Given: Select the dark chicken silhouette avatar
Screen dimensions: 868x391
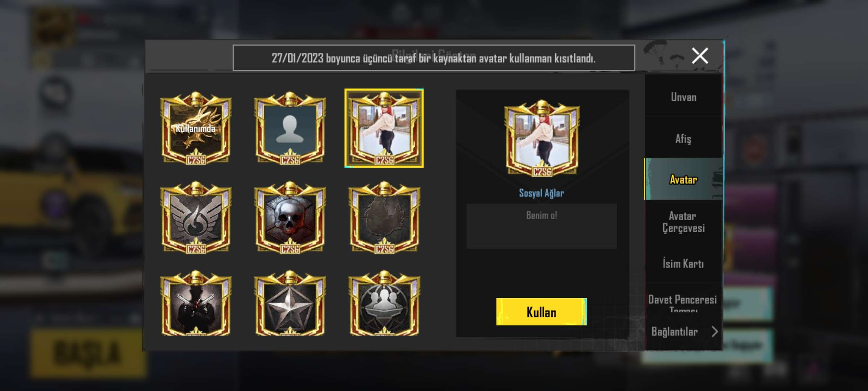Looking at the screenshot, I should pos(384,218).
